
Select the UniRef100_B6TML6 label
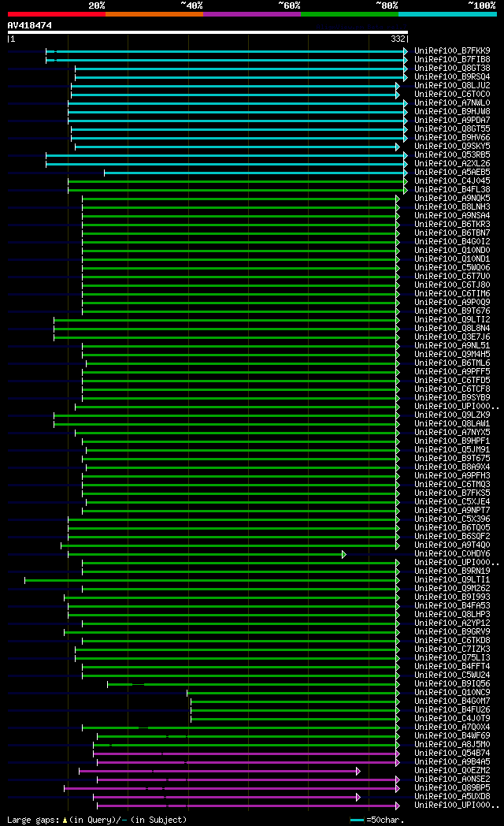point(452,363)
